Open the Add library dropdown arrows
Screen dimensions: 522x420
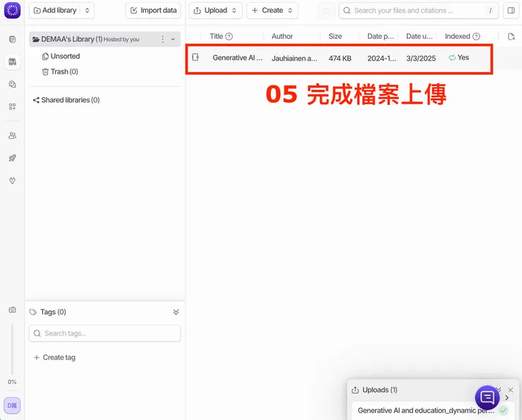pyautogui.click(x=87, y=11)
